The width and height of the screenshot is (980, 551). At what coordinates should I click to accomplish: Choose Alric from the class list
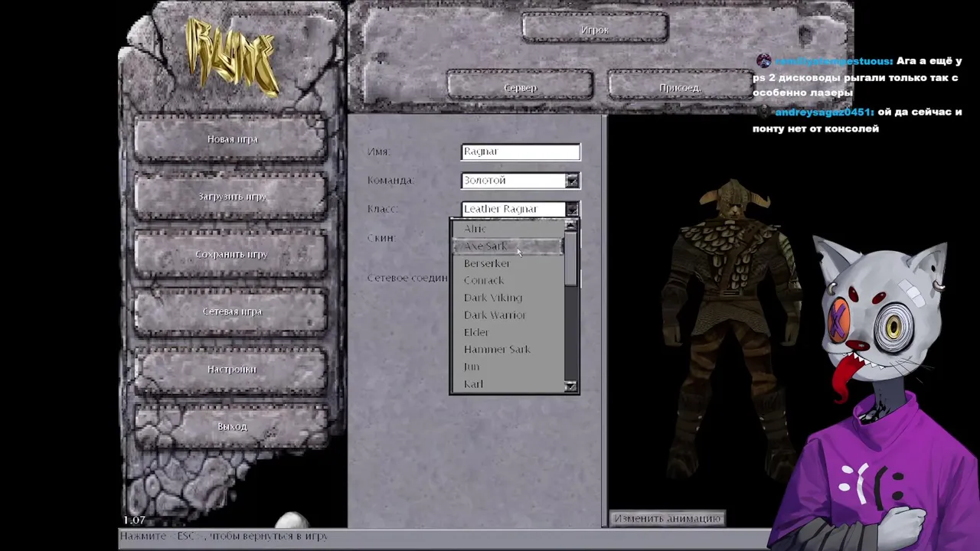[x=508, y=229]
